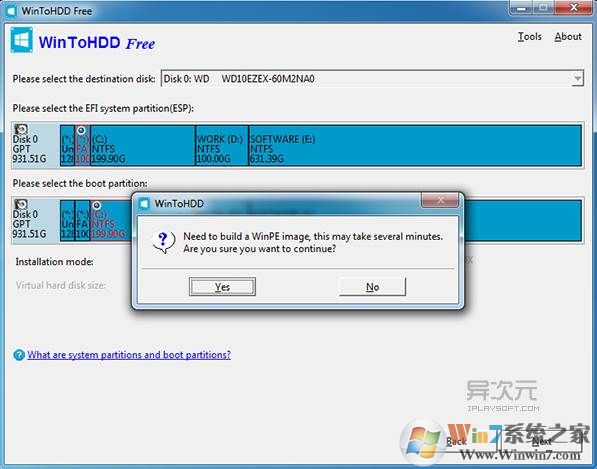Click the question mark icon in dialog
The image size is (597, 469).
(x=164, y=242)
